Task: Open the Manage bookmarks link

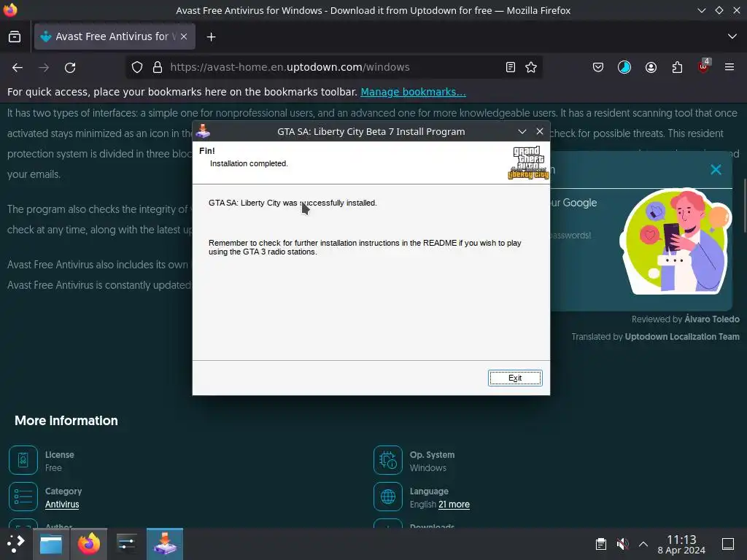Action: pyautogui.click(x=413, y=92)
